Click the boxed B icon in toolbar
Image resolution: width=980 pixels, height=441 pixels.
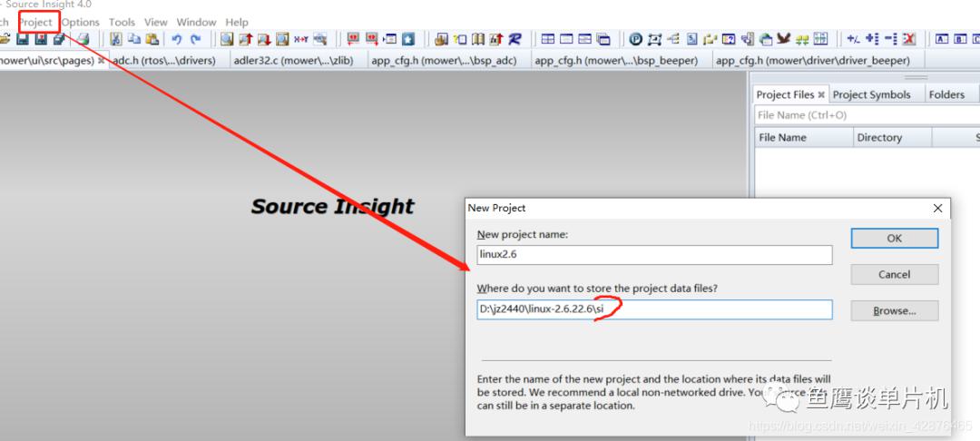(x=960, y=39)
